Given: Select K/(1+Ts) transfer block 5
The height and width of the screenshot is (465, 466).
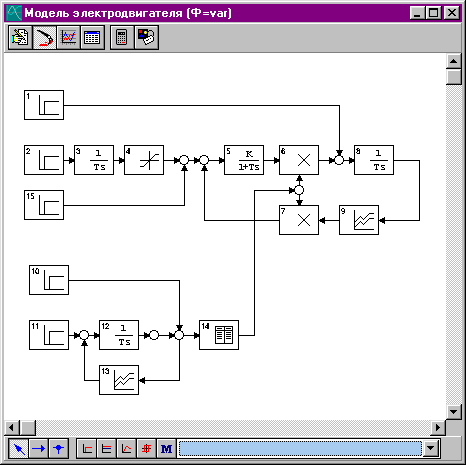Looking at the screenshot, I should [244, 160].
